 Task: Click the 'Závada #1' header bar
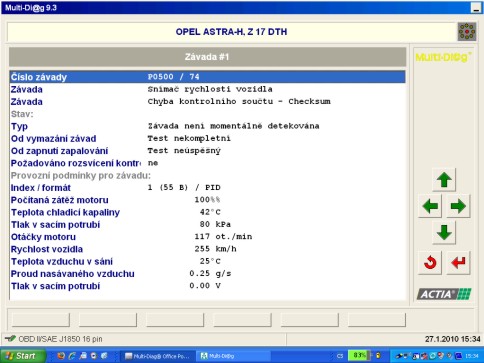[x=207, y=57]
